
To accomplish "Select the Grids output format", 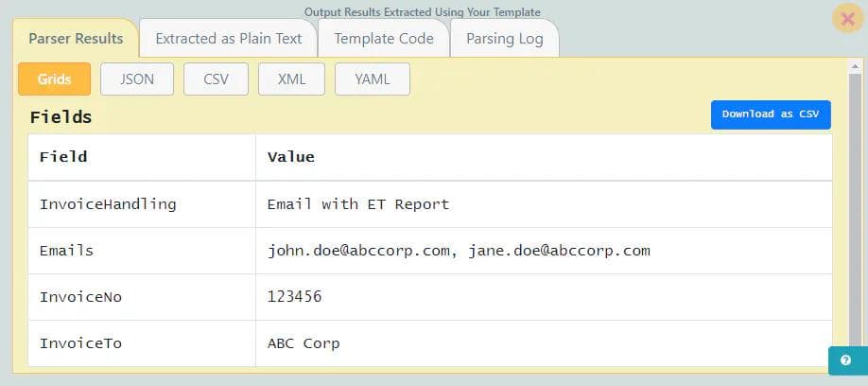I will pyautogui.click(x=54, y=79).
